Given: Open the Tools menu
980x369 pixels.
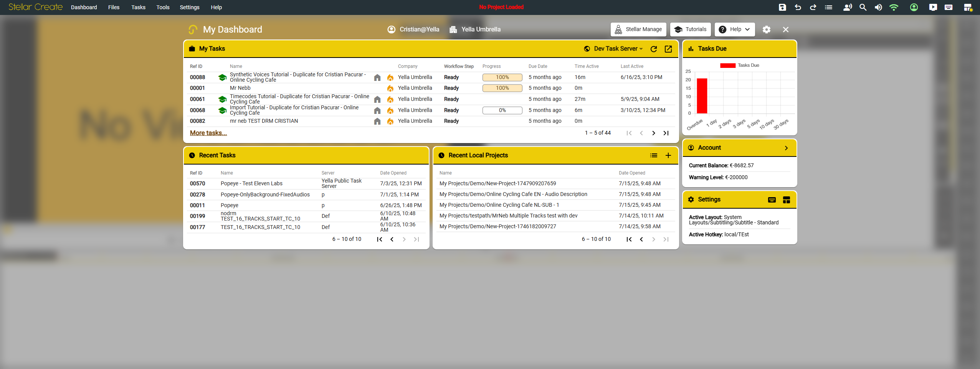Looking at the screenshot, I should coord(163,7).
